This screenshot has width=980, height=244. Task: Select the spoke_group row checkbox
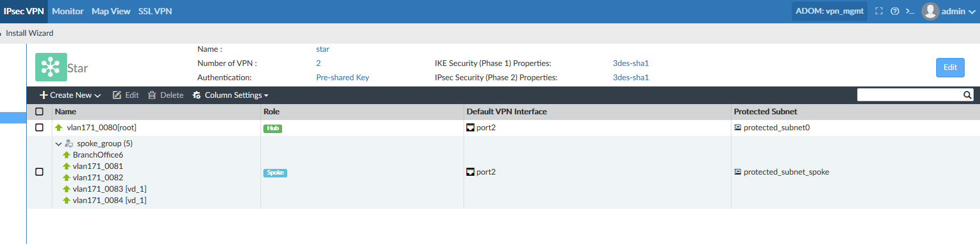[x=39, y=172]
